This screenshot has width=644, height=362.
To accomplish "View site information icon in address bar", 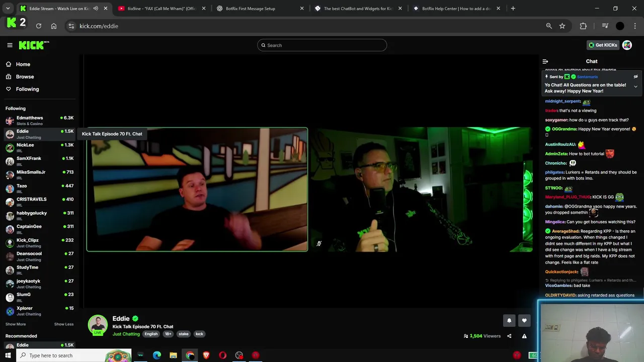I will [71, 26].
